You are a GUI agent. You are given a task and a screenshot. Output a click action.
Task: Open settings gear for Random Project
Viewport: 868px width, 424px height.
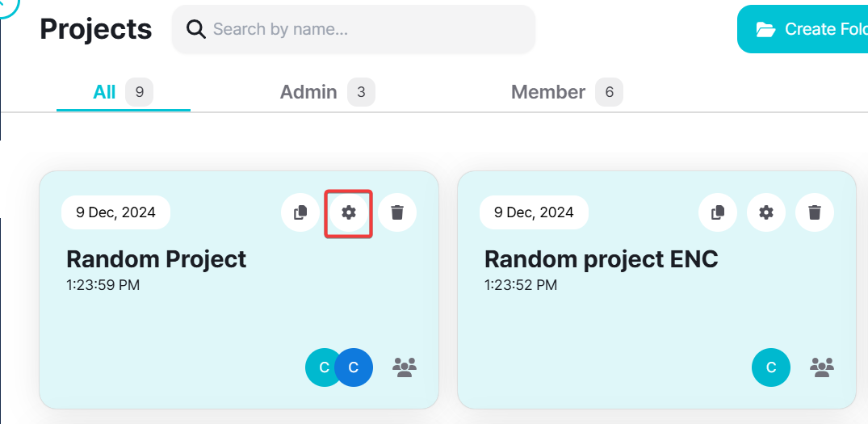348,212
